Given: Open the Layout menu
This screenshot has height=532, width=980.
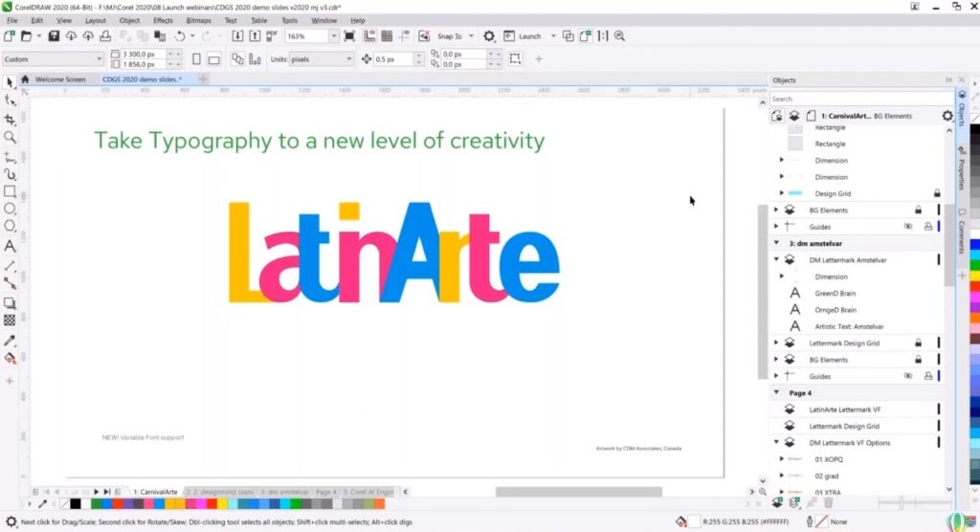Looking at the screenshot, I should (x=95, y=21).
